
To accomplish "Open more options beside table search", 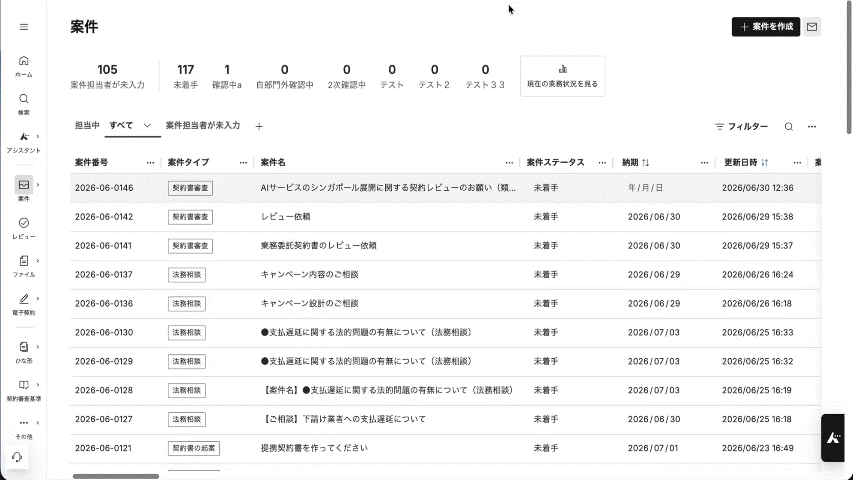I will (812, 126).
